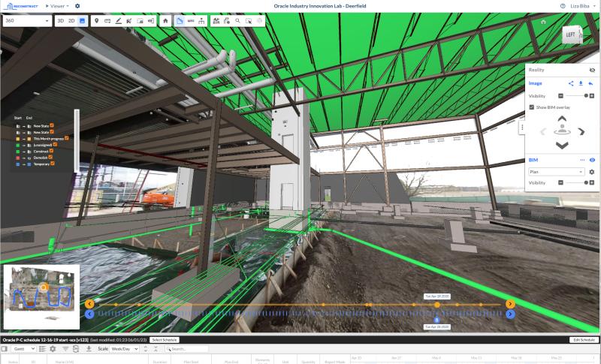Toggle Show BIM overlay checkbox
This screenshot has height=364, width=601.
[532, 107]
